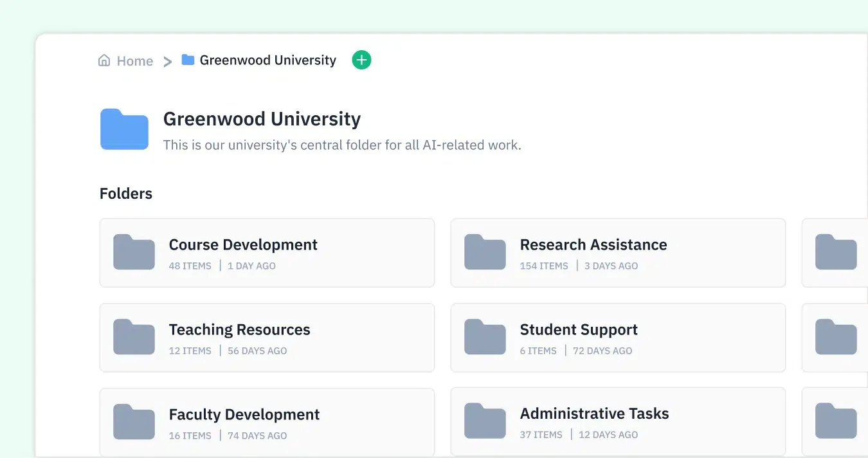The height and width of the screenshot is (458, 868).
Task: Open the Home breadcrumb link
Action: [135, 60]
